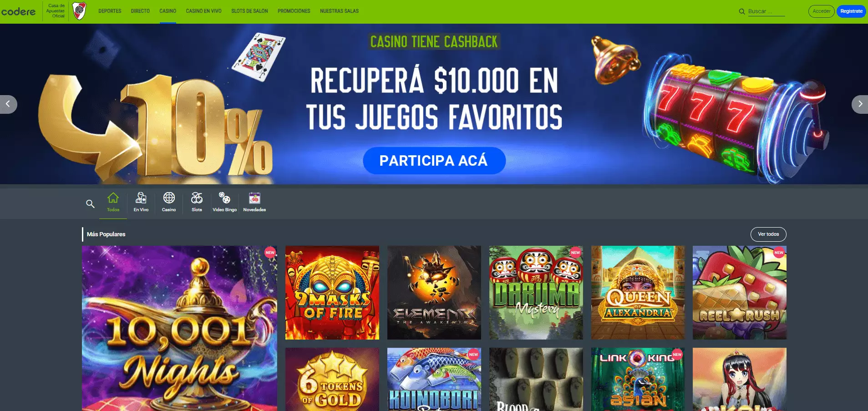Viewport: 868px width, 411px height.
Task: Open the 9 Masks of Fire game
Action: click(332, 293)
